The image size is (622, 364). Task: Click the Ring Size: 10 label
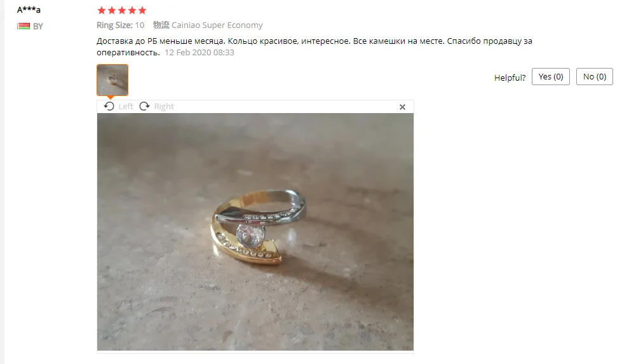[x=120, y=25]
